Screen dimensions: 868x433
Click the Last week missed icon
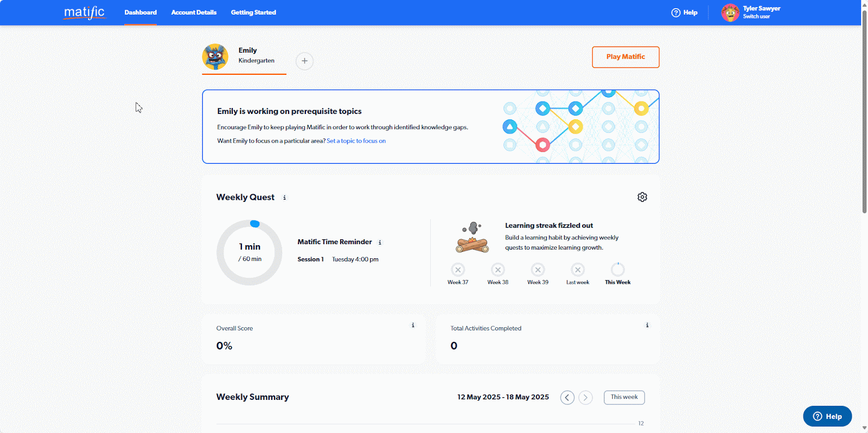click(x=578, y=270)
